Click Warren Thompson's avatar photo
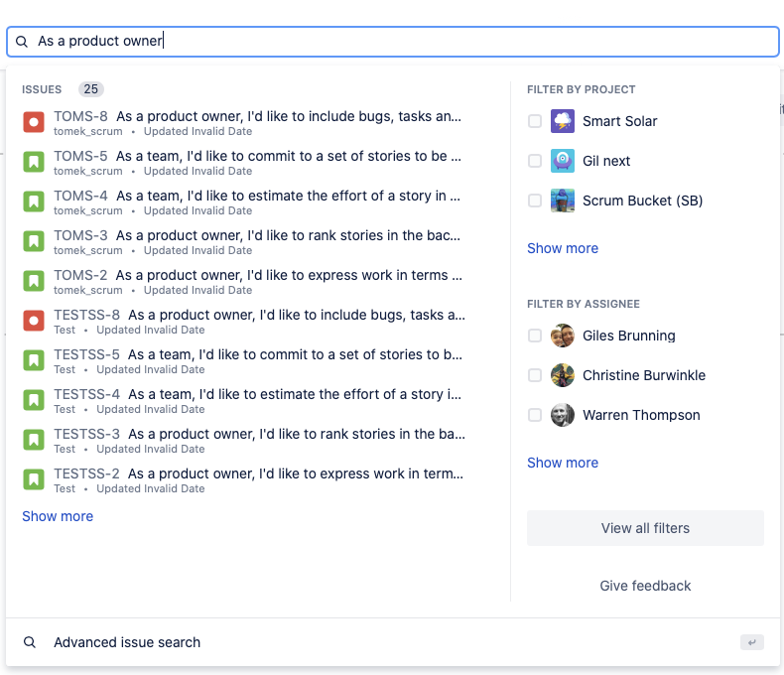Image resolution: width=784 pixels, height=675 pixels. pos(563,415)
